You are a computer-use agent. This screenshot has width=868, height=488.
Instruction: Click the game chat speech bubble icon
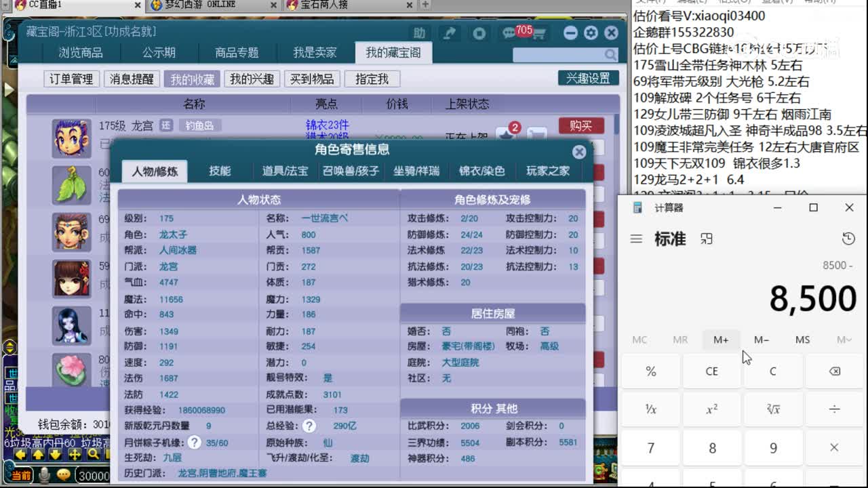tap(63, 475)
